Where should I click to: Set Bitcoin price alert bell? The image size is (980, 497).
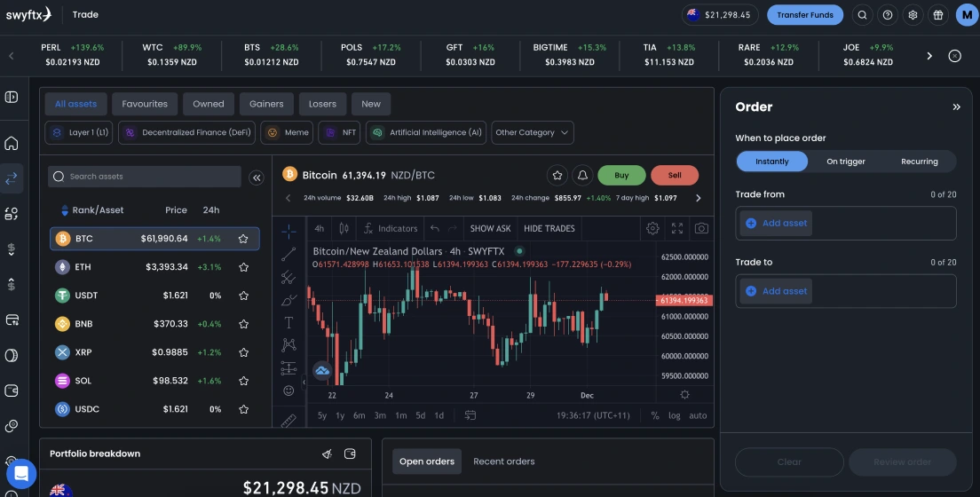pos(582,175)
